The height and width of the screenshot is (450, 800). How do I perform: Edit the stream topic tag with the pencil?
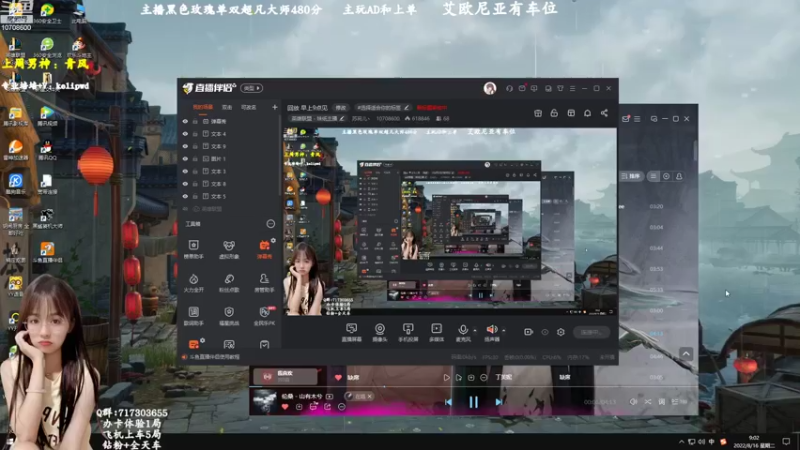[407, 108]
